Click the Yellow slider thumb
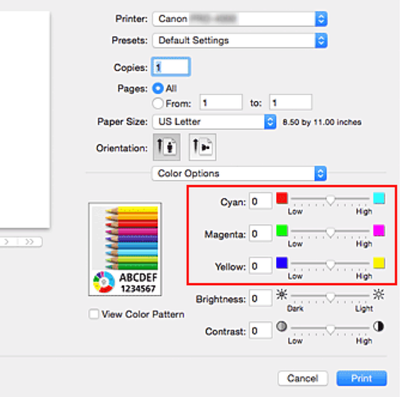This screenshot has height=397, width=400. pyautogui.click(x=330, y=264)
